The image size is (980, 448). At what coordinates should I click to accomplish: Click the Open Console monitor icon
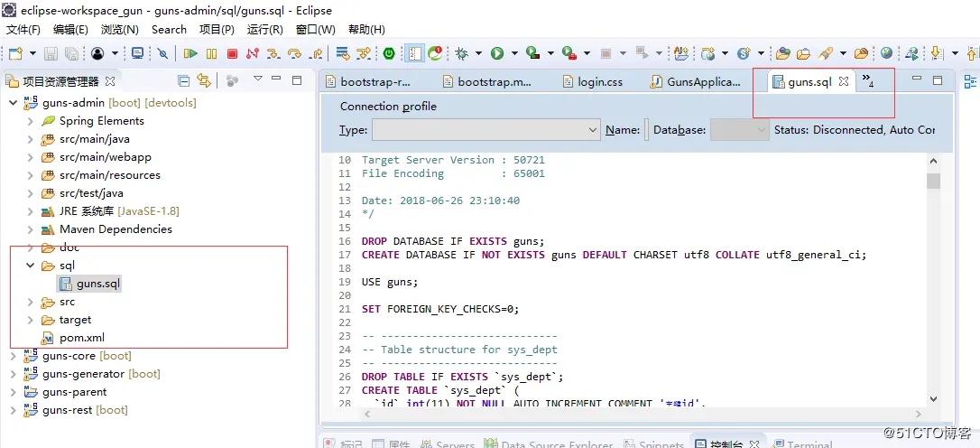(x=137, y=54)
